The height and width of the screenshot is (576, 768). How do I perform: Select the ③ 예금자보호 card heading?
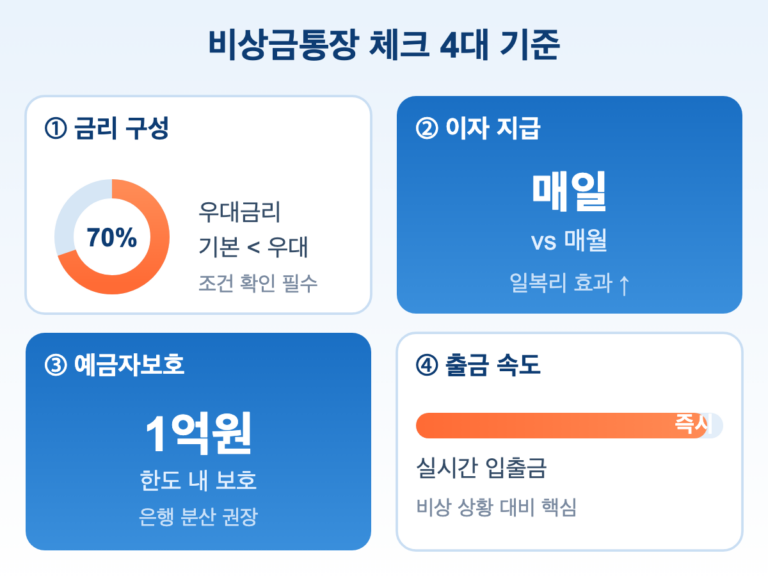(115, 365)
